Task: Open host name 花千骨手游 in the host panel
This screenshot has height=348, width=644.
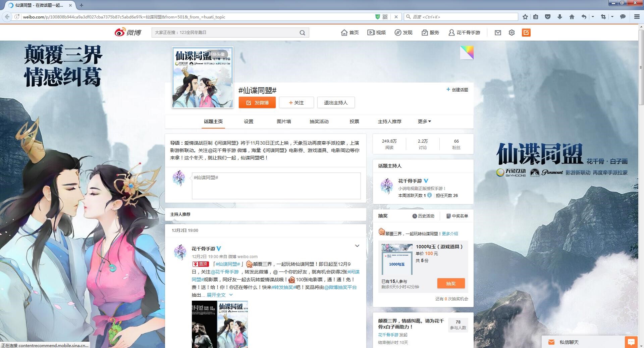Action: (x=410, y=181)
